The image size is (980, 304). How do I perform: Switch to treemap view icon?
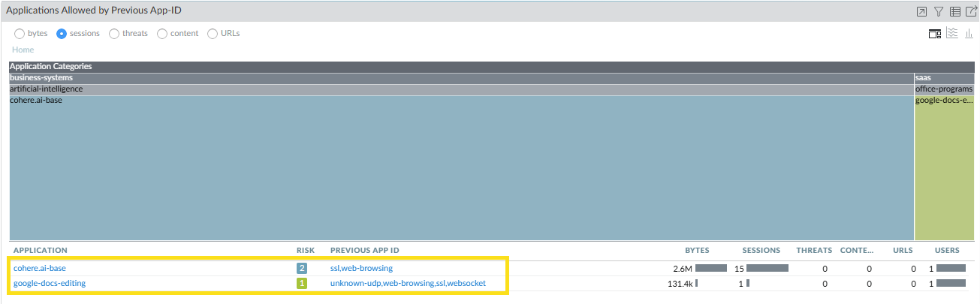pos(935,34)
